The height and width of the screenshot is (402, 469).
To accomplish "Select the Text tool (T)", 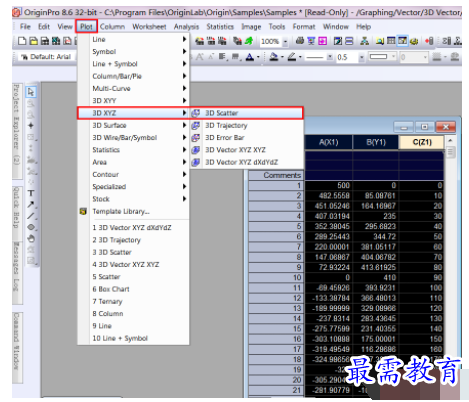I will (x=31, y=193).
